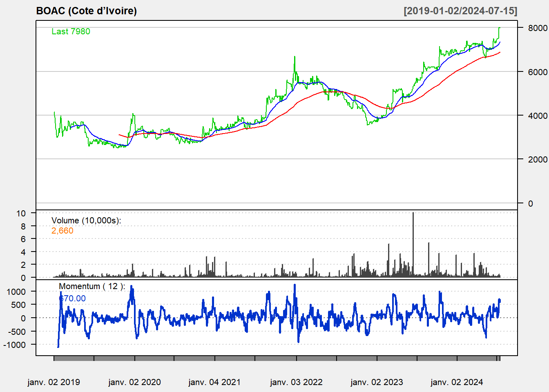Click the 4000 price axis tick label
Screen dimensions: 549x392
click(x=538, y=116)
